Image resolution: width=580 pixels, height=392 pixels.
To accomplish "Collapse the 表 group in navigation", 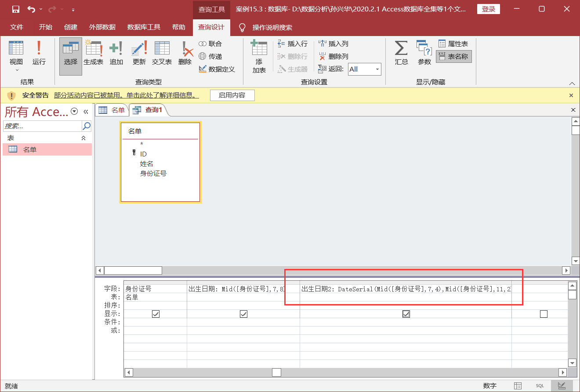I will click(83, 138).
